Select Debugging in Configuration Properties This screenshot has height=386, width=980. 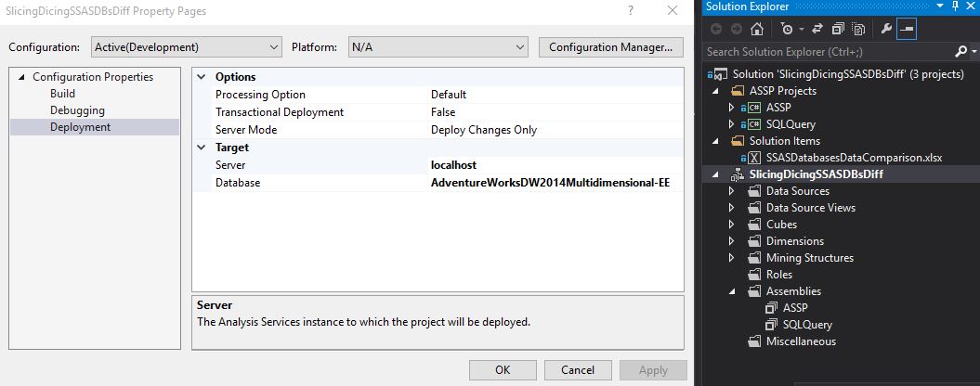(x=77, y=110)
